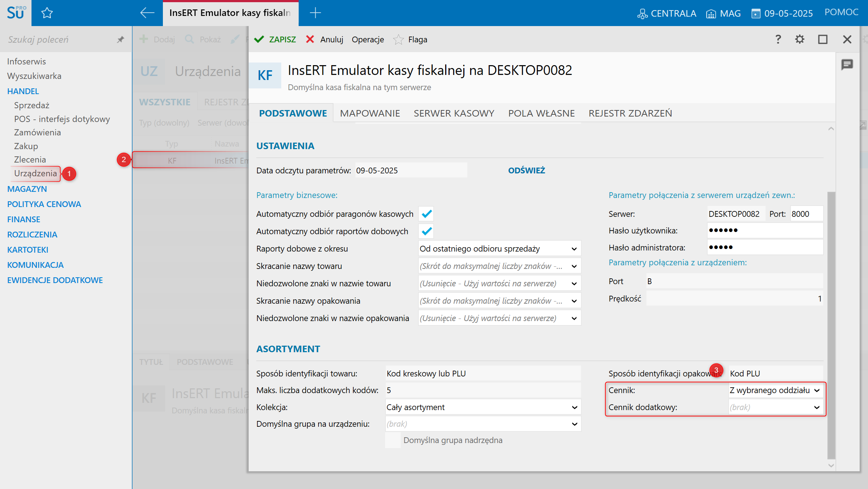Click the Anuluj button label

click(332, 39)
